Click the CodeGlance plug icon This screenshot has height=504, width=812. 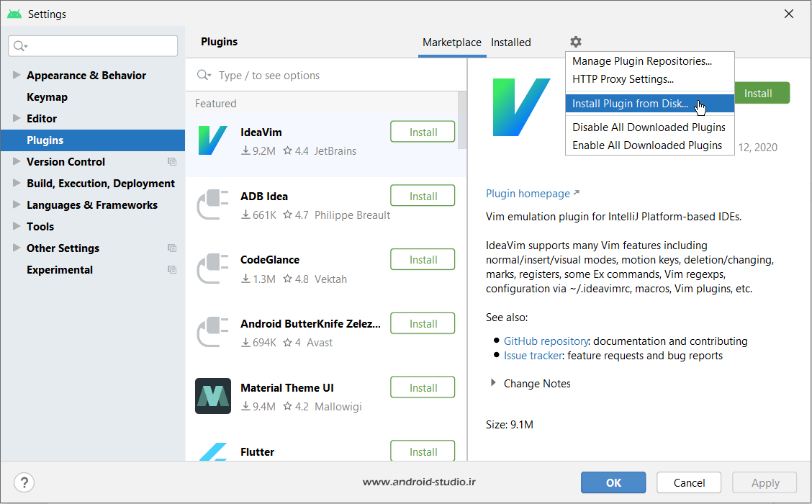pyautogui.click(x=213, y=269)
